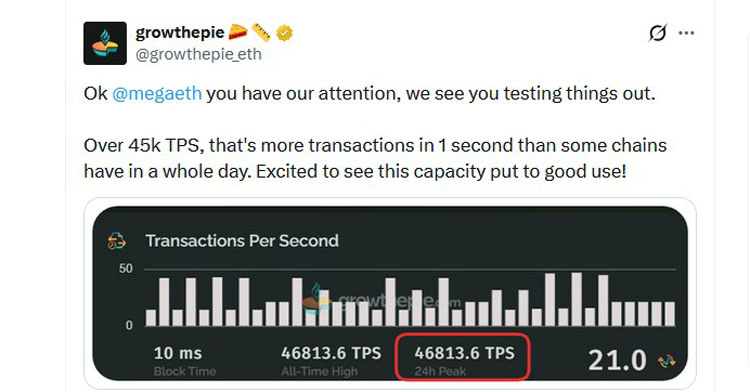Viewport: 750px width, 392px height.
Task: Open the embedded TPS chart image
Action: tap(390, 294)
